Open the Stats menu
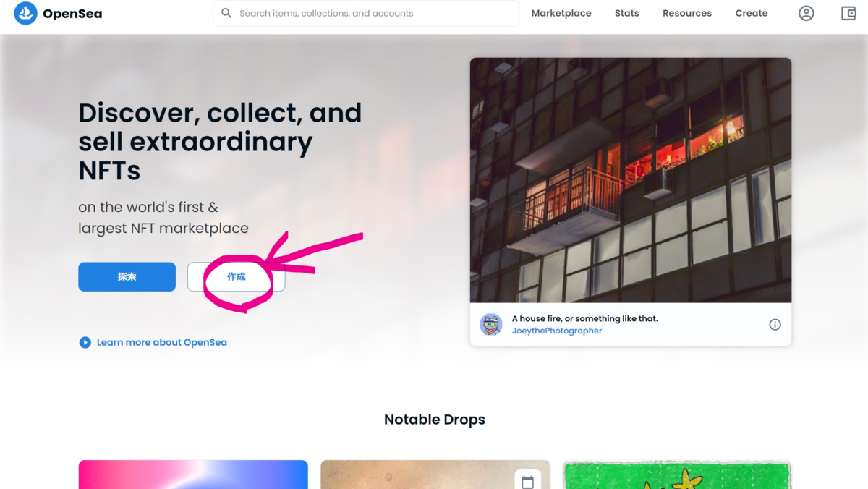This screenshot has width=868, height=489. (627, 13)
